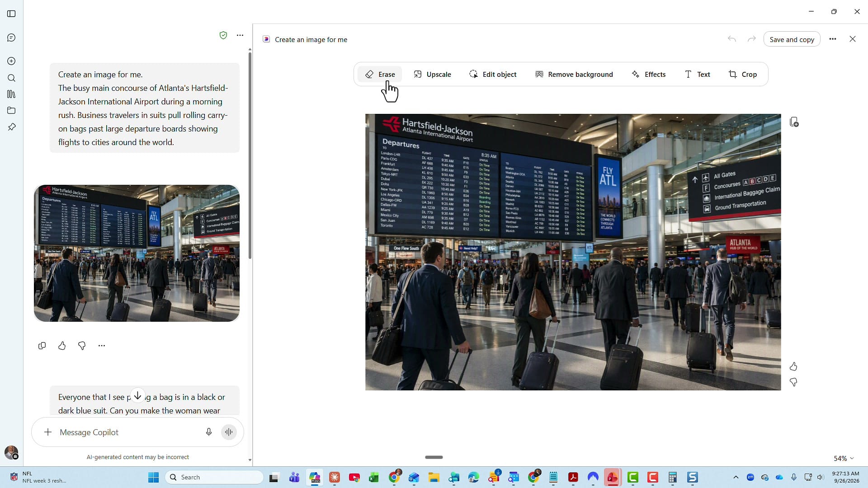This screenshot has height=488, width=868.
Task: Open the Effects panel
Action: (x=649, y=74)
